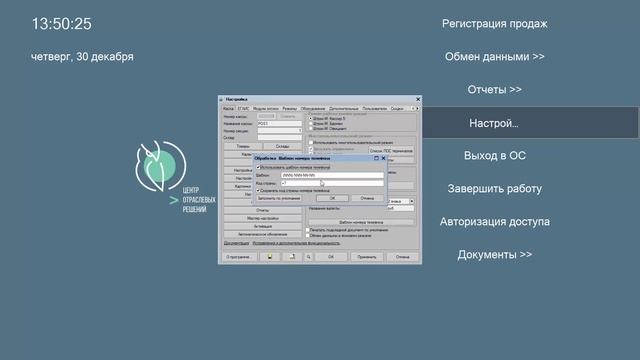Open Отчеты >> submenu in main menu
The height and width of the screenshot is (360, 640).
coord(494,89)
